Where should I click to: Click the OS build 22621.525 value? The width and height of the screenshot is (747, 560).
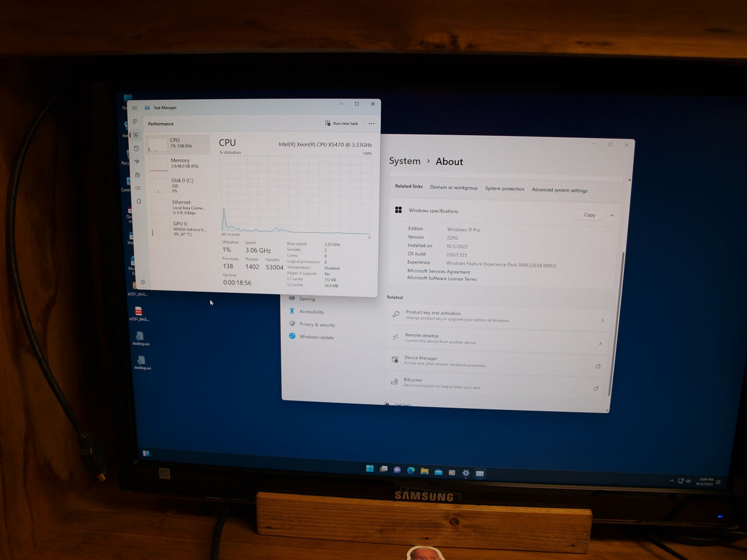click(x=456, y=255)
